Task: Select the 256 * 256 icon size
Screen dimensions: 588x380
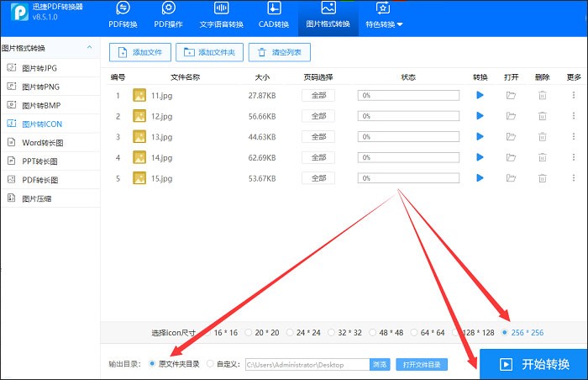Action: tap(522, 333)
